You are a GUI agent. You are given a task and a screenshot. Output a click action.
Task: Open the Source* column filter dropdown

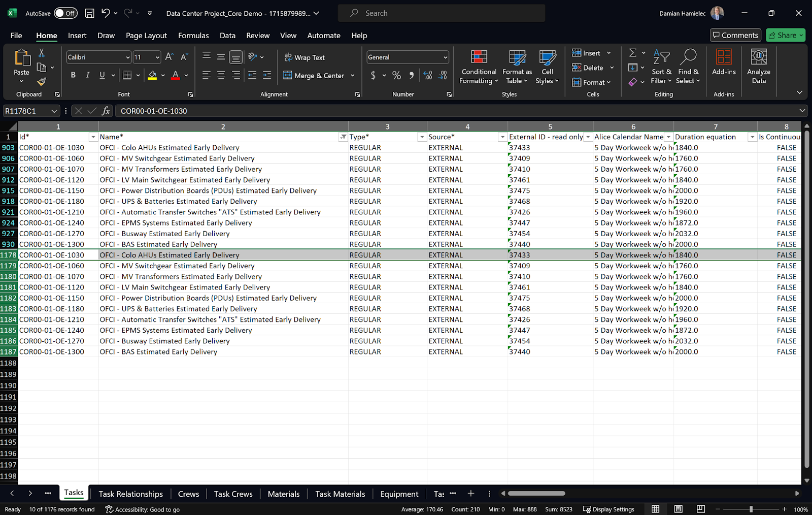[x=502, y=137]
